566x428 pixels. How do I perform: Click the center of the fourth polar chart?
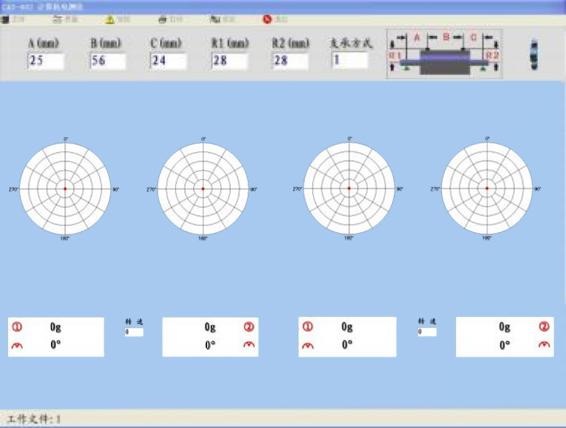[x=487, y=188]
